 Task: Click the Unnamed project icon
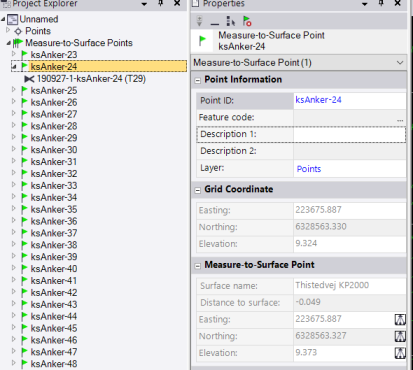click(x=13, y=19)
